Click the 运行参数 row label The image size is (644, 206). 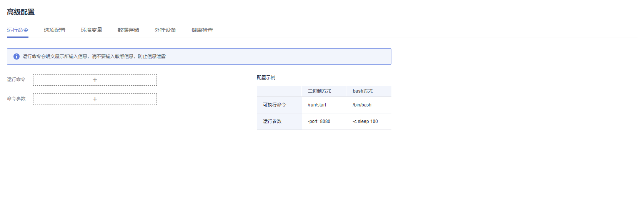pyautogui.click(x=272, y=121)
